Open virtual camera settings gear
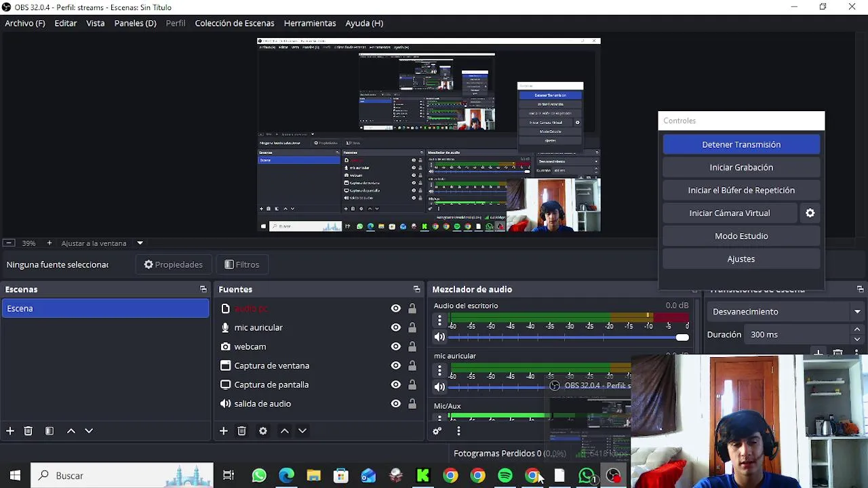Viewport: 868px width, 488px height. point(810,213)
